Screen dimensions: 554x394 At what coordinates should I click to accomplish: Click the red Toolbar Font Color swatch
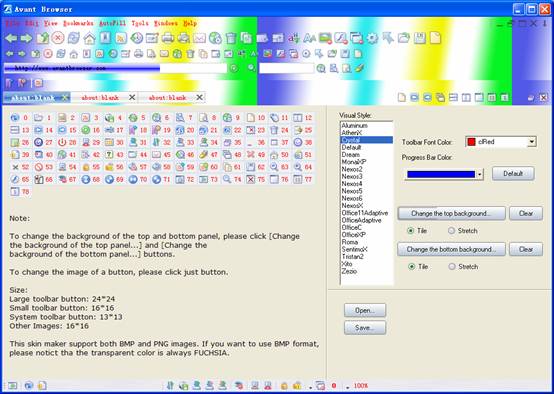[471, 142]
